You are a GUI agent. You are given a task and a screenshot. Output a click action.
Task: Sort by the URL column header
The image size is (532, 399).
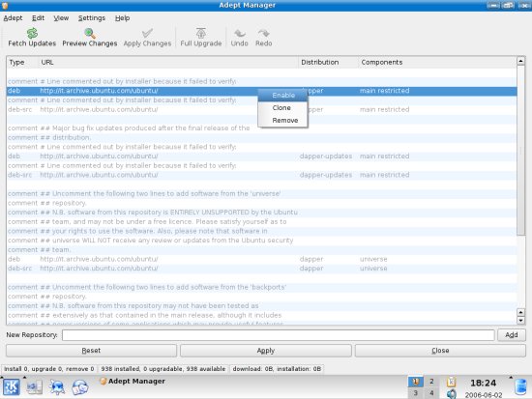click(168, 63)
